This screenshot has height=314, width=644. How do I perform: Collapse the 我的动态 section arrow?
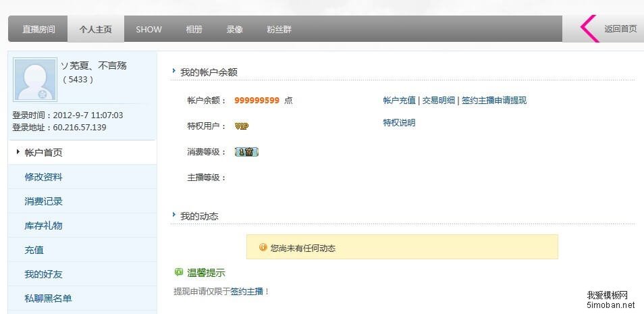(x=174, y=215)
